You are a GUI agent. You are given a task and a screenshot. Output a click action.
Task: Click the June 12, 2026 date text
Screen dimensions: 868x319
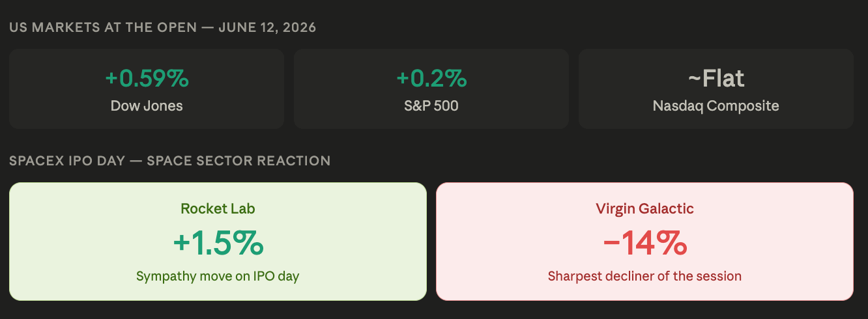[x=268, y=28]
